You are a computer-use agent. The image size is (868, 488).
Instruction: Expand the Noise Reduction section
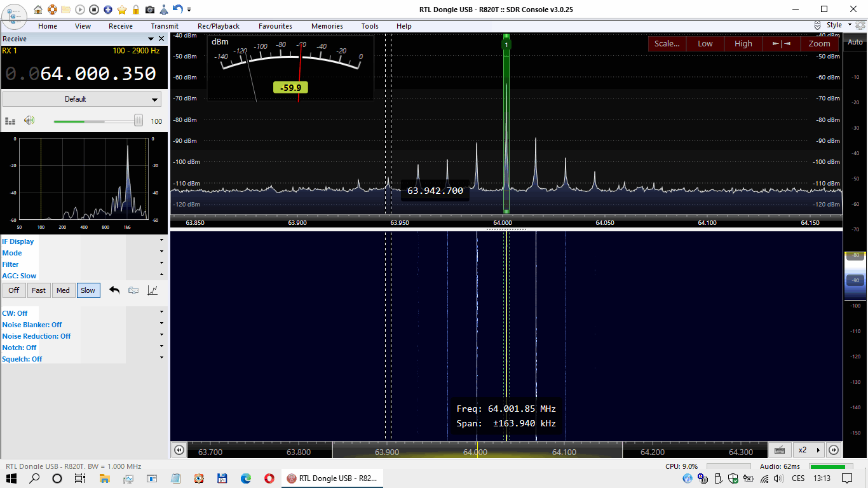36,336
